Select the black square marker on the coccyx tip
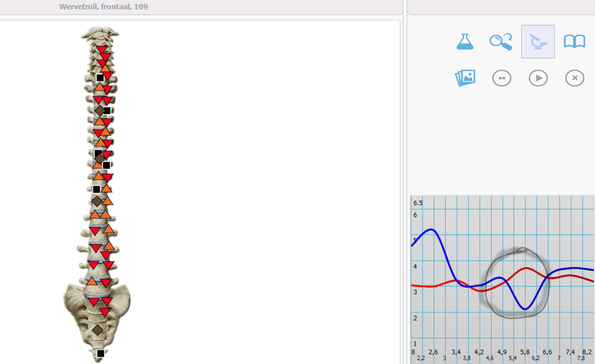 (101, 354)
